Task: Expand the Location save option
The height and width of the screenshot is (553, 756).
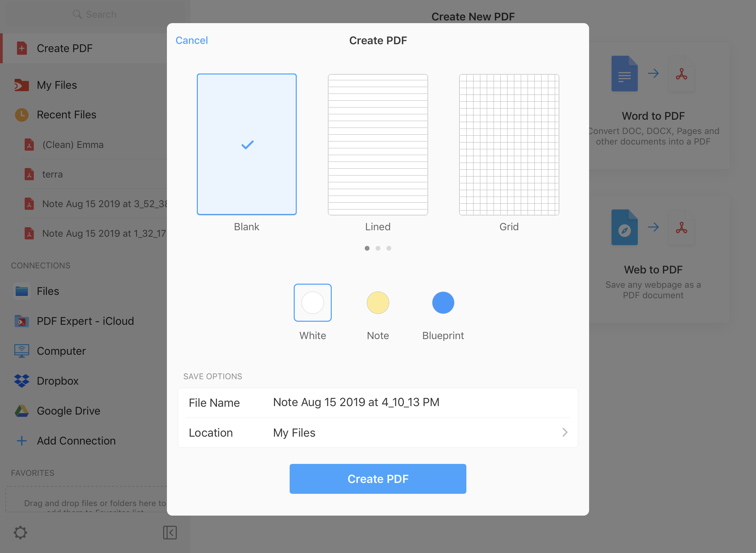Action: tap(565, 433)
